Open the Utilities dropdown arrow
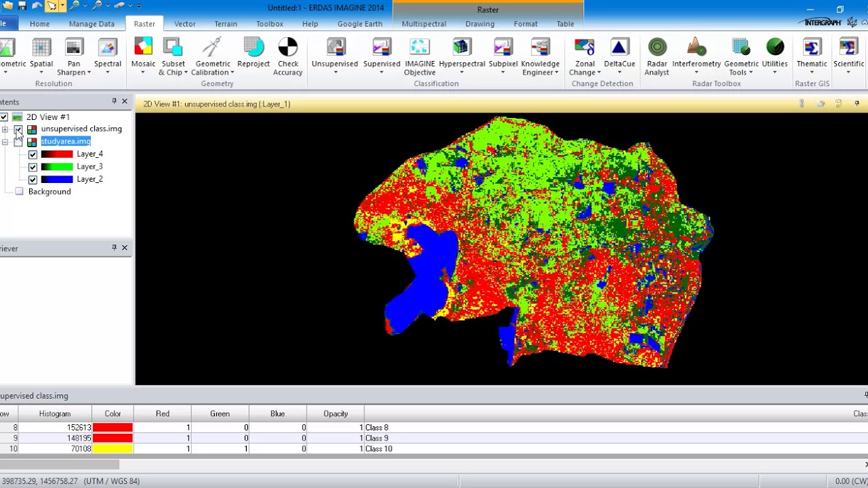The height and width of the screenshot is (488, 868). coord(775,73)
